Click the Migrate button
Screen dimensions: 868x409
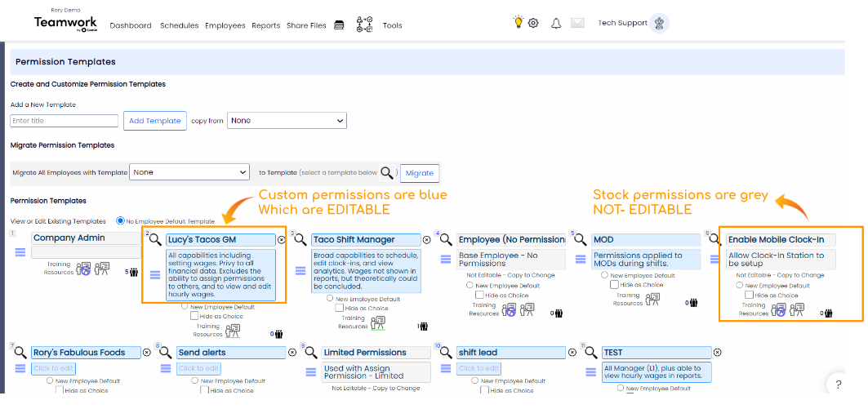(x=420, y=173)
